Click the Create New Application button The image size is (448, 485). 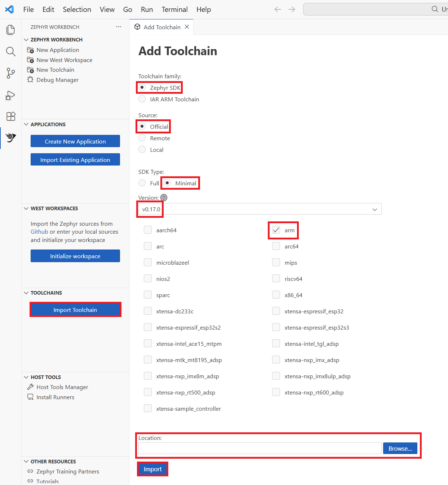pos(75,141)
